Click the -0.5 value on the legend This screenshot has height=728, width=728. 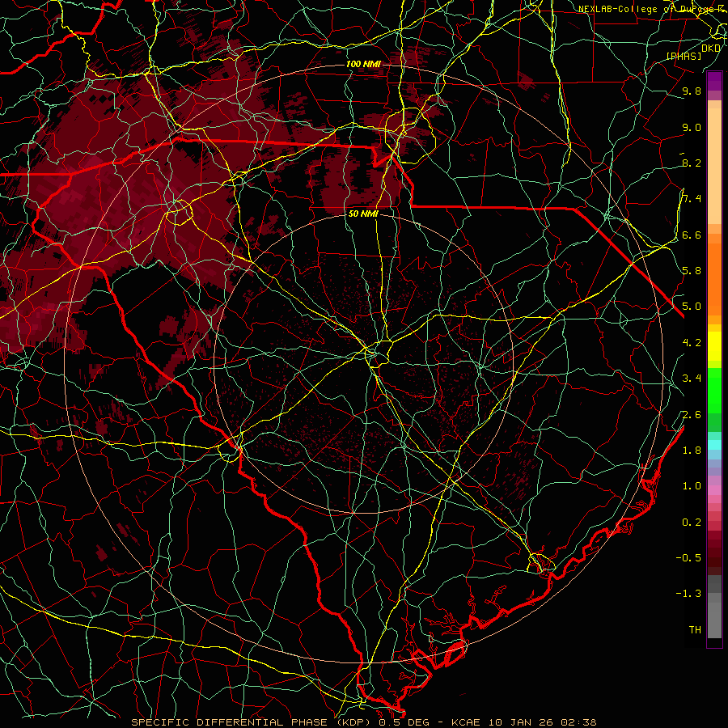click(688, 558)
